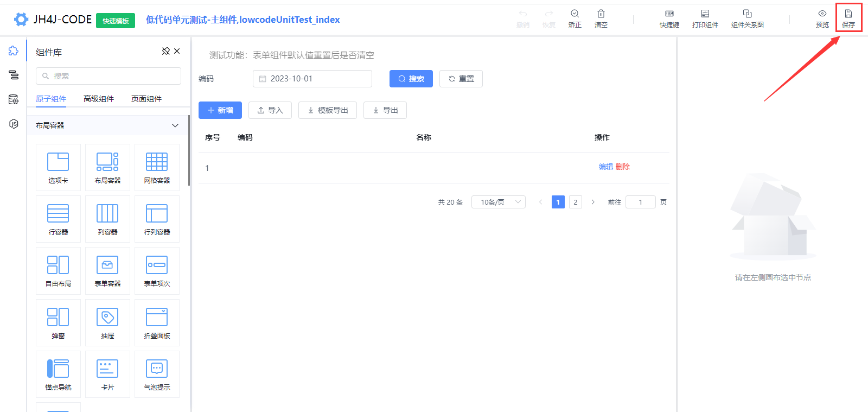Click the 前往 page jump input

pyautogui.click(x=641, y=202)
